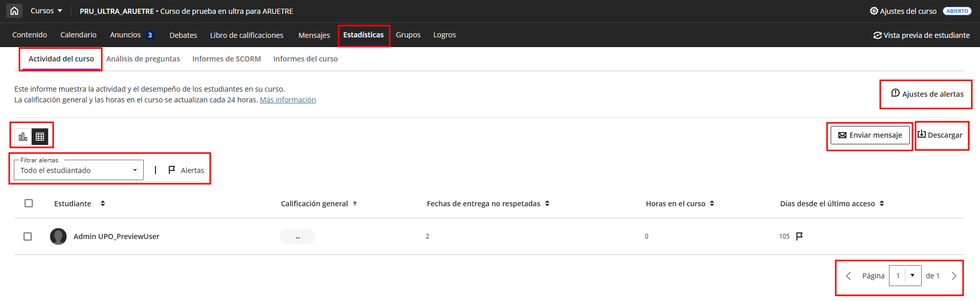Click Admin UPO_PreviewUser avatar
Image resolution: width=980 pixels, height=302 pixels.
click(x=58, y=236)
